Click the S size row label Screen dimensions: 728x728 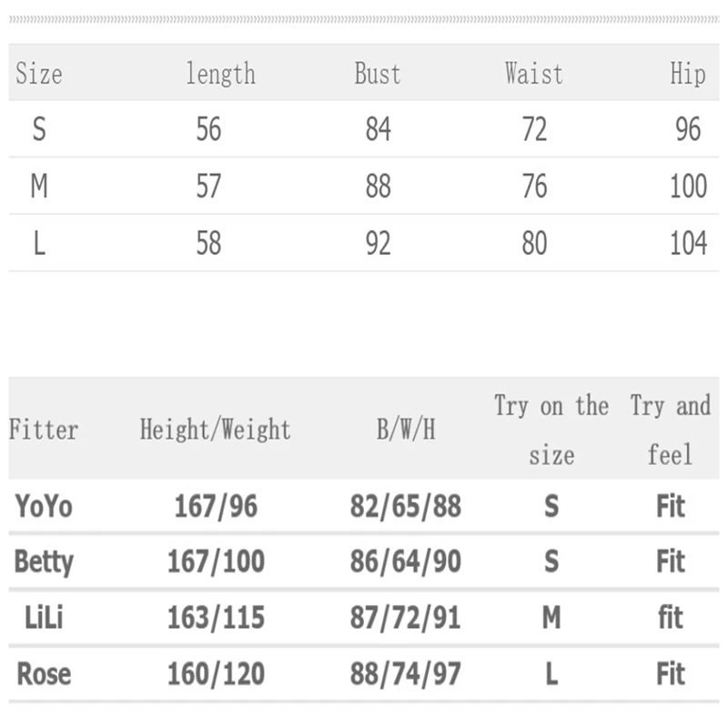38,130
